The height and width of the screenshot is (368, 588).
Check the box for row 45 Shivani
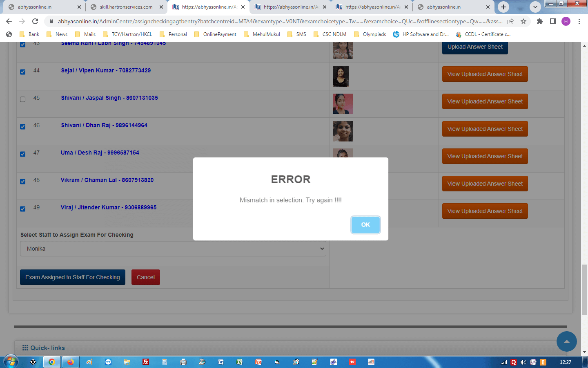pos(23,99)
